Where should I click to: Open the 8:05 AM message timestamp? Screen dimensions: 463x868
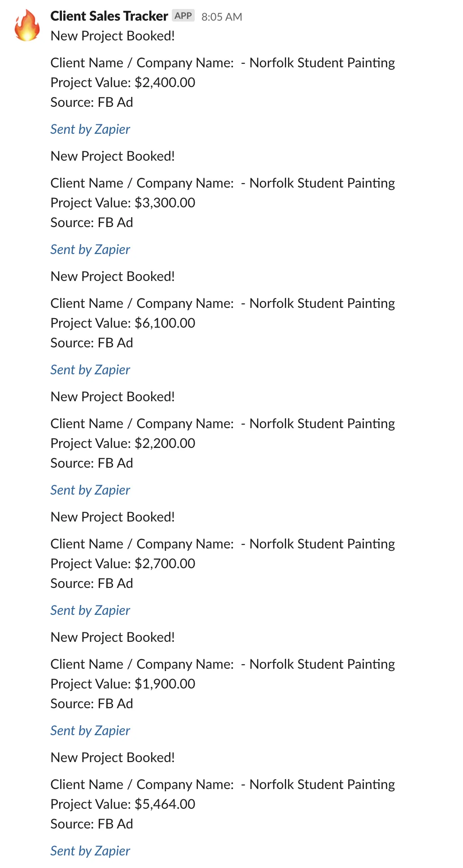click(222, 17)
